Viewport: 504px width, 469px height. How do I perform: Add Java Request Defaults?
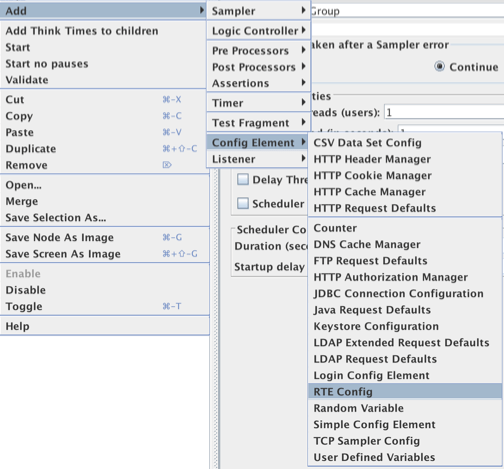[x=405, y=310]
